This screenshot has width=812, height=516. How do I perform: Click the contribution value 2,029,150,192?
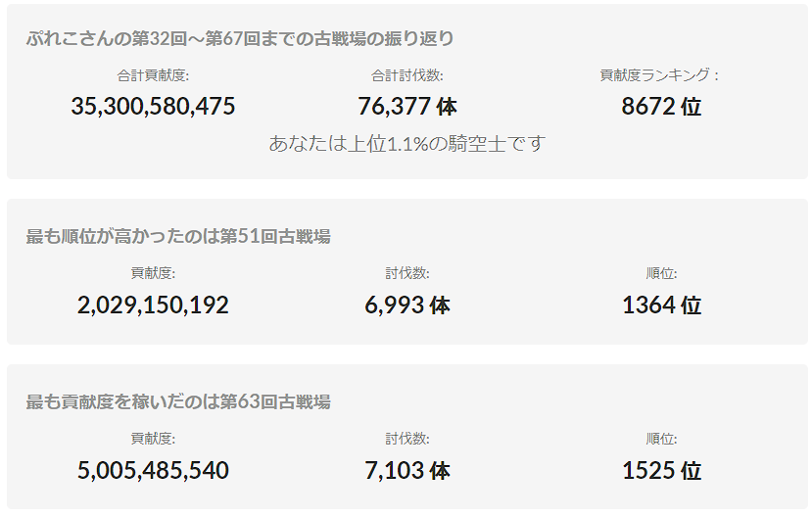point(153,305)
